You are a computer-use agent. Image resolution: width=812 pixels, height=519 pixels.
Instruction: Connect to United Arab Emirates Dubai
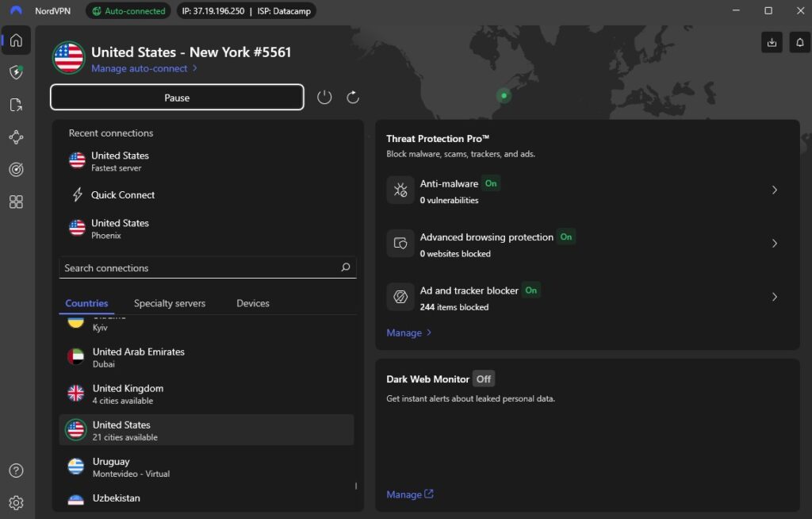(x=207, y=357)
